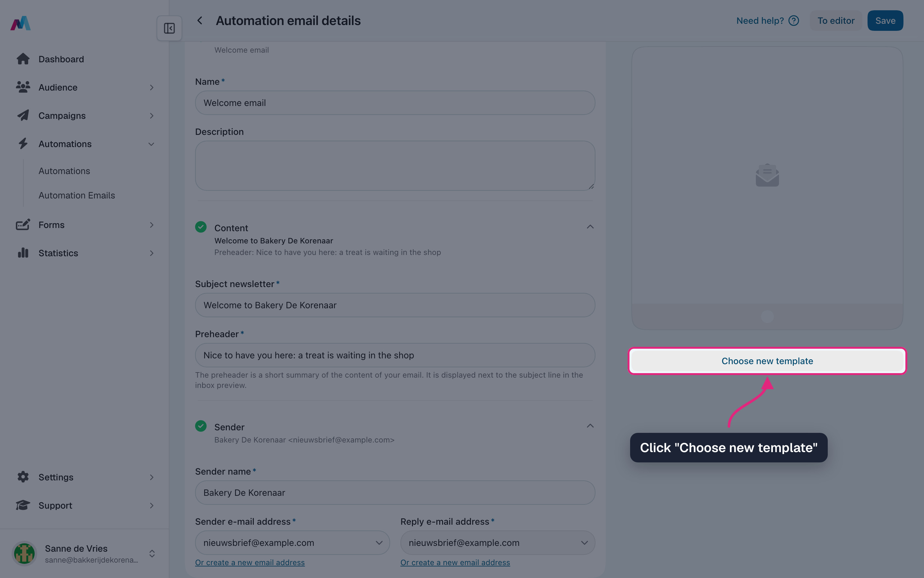Collapse the Content section chevron
The height and width of the screenshot is (578, 924).
click(590, 227)
